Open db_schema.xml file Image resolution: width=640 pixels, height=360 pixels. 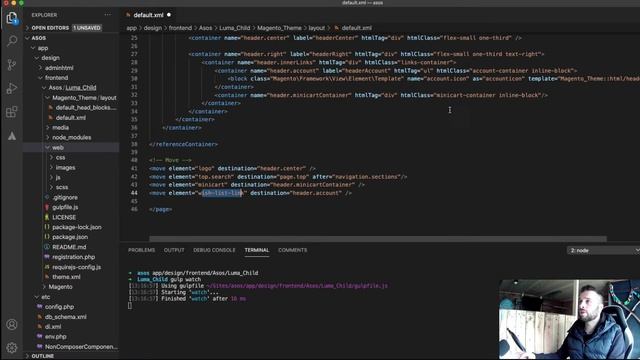coord(65,317)
